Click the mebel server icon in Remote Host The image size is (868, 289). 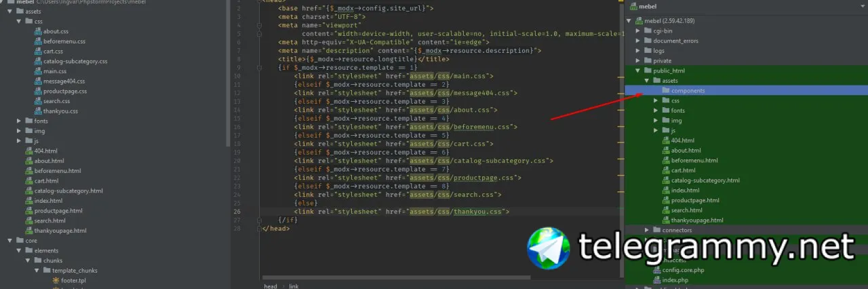[x=639, y=21]
